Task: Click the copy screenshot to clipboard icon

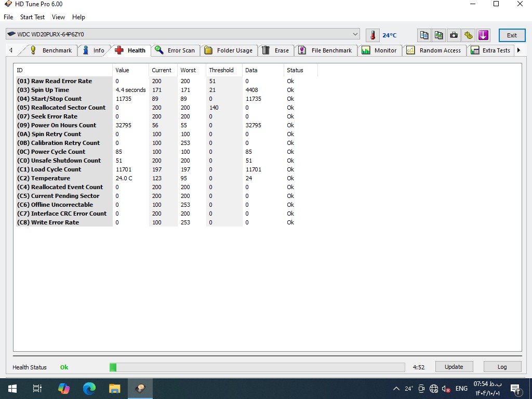Action: click(x=439, y=35)
